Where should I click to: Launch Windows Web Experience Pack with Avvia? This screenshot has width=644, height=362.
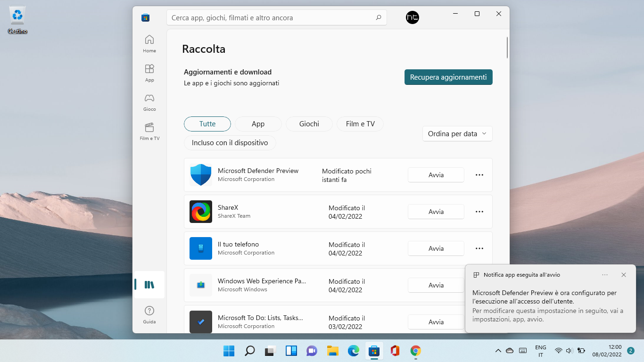click(x=436, y=285)
